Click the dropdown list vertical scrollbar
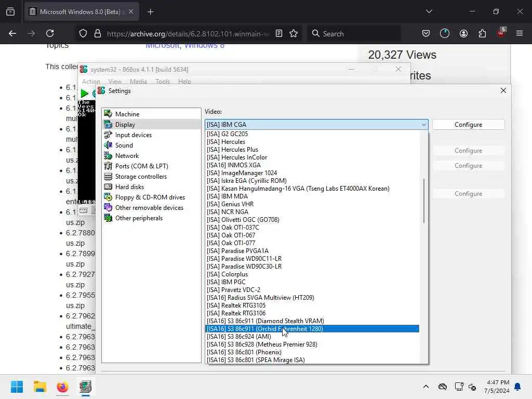The width and height of the screenshot is (532, 399). tap(424, 201)
